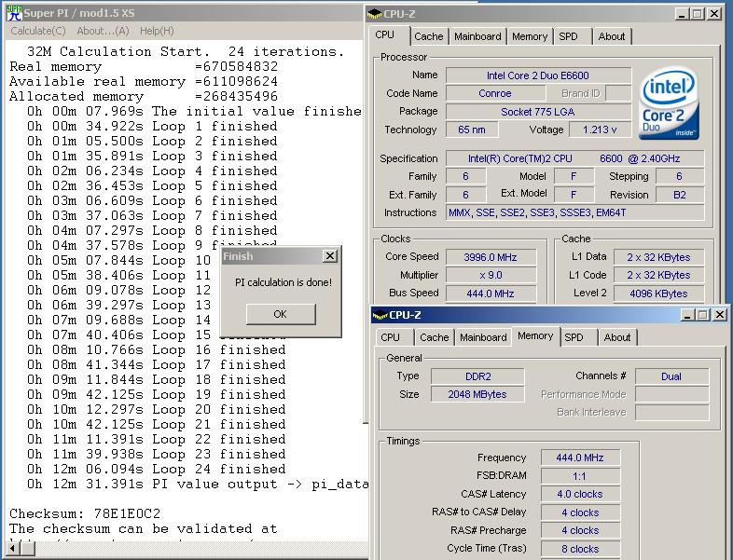
Task: Click the 'Loop 1 finished' log line
Action: pyautogui.click(x=151, y=126)
